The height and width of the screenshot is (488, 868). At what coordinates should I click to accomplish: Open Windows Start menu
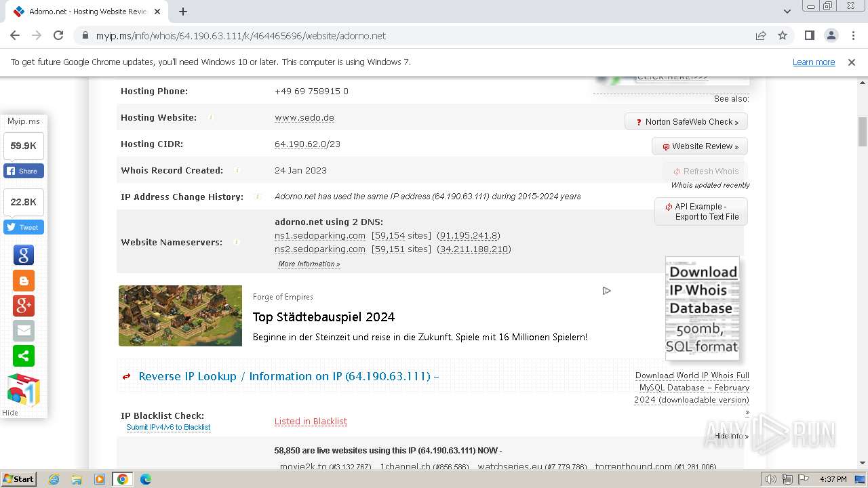(19, 479)
